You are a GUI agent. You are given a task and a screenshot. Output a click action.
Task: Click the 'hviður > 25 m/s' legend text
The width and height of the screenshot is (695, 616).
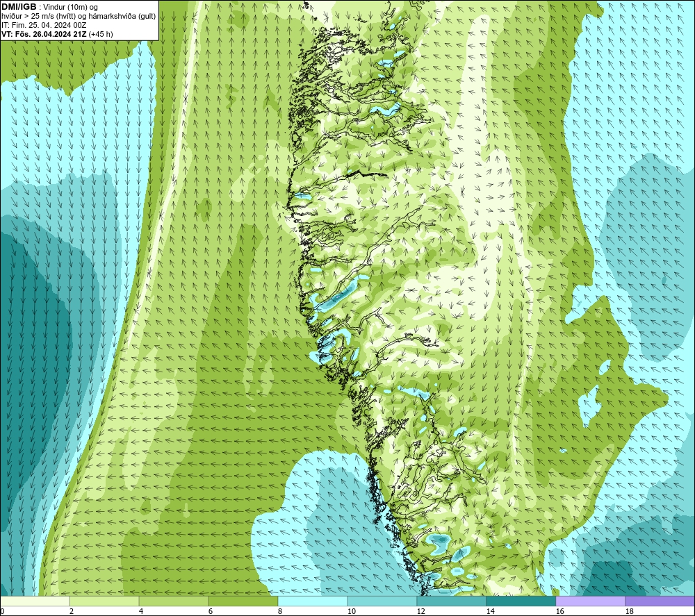[x=28, y=17]
